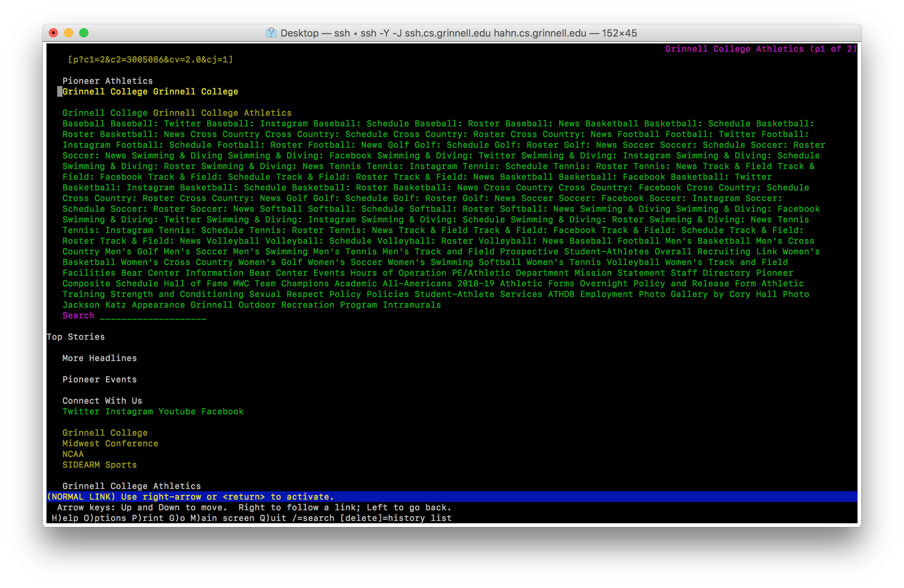Open Instagram link under Connect With Us

click(x=129, y=412)
